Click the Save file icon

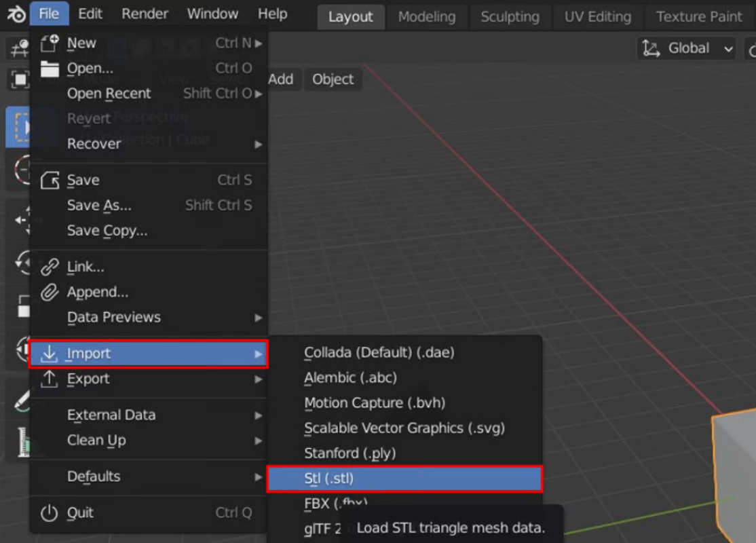49,181
